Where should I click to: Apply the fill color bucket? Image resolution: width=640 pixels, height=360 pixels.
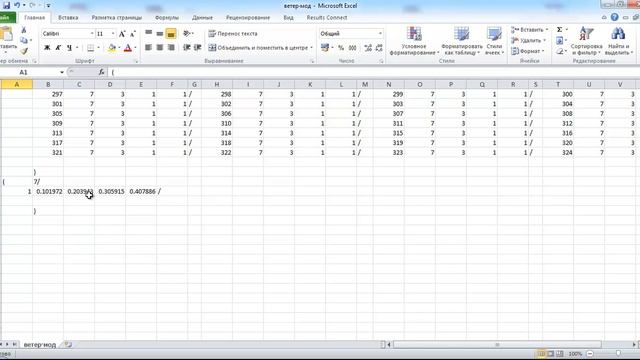[x=111, y=48]
